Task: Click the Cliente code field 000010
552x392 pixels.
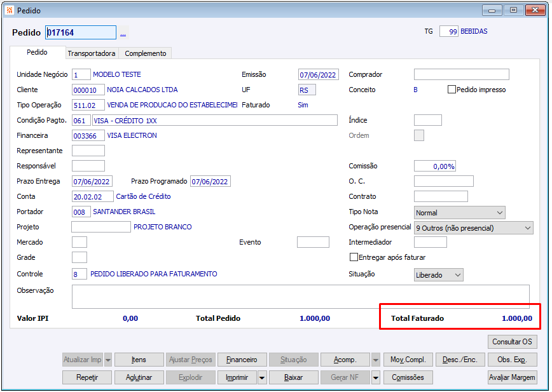Action: (88, 90)
